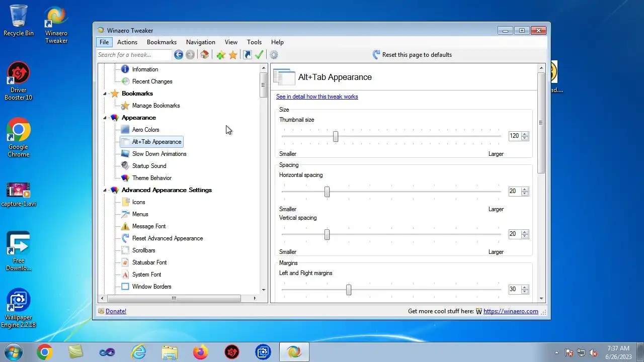Open the Navigation menu
Image resolution: width=644 pixels, height=362 pixels.
click(x=201, y=42)
